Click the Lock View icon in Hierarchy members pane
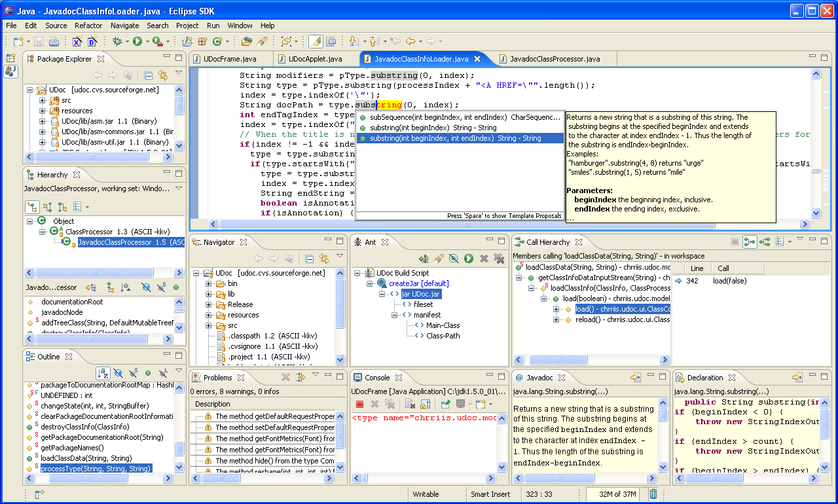Image resolution: width=838 pixels, height=504 pixels. pos(92,287)
